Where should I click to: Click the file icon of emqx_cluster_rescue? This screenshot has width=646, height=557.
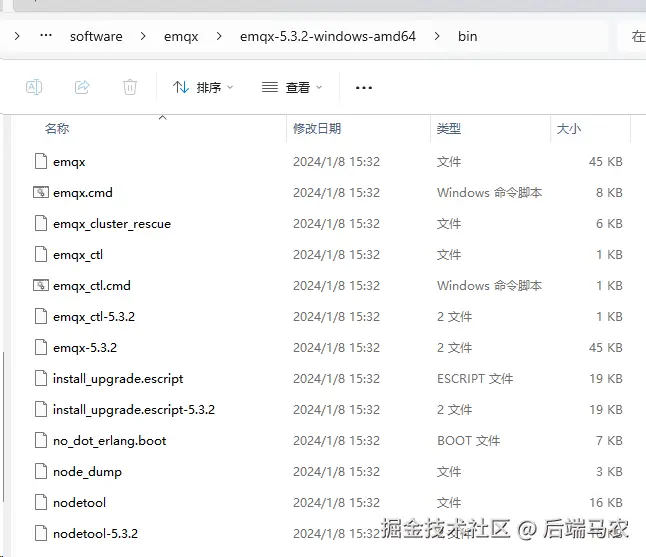pos(41,223)
